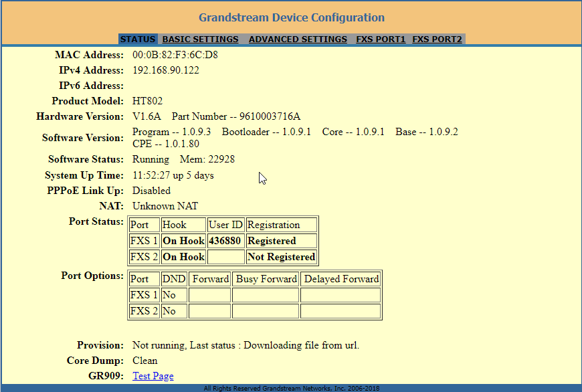Viewport: 582px width, 392px height.
Task: Click the Registration column header
Action: 282,225
